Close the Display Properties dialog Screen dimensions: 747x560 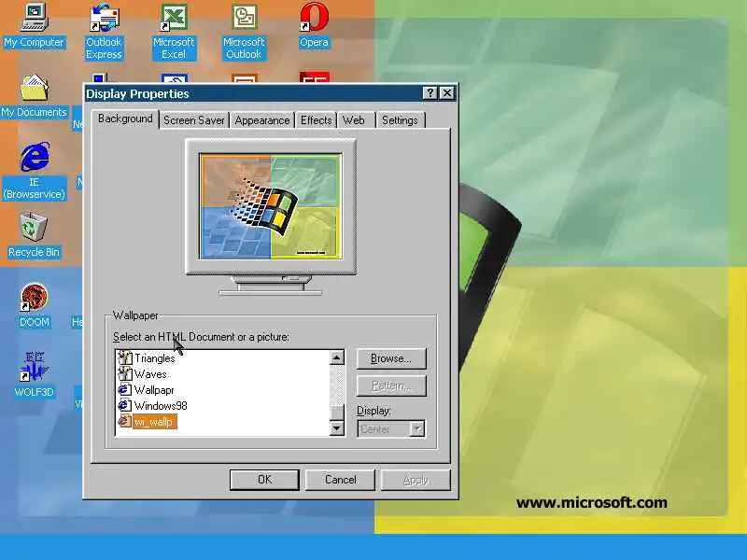point(447,93)
